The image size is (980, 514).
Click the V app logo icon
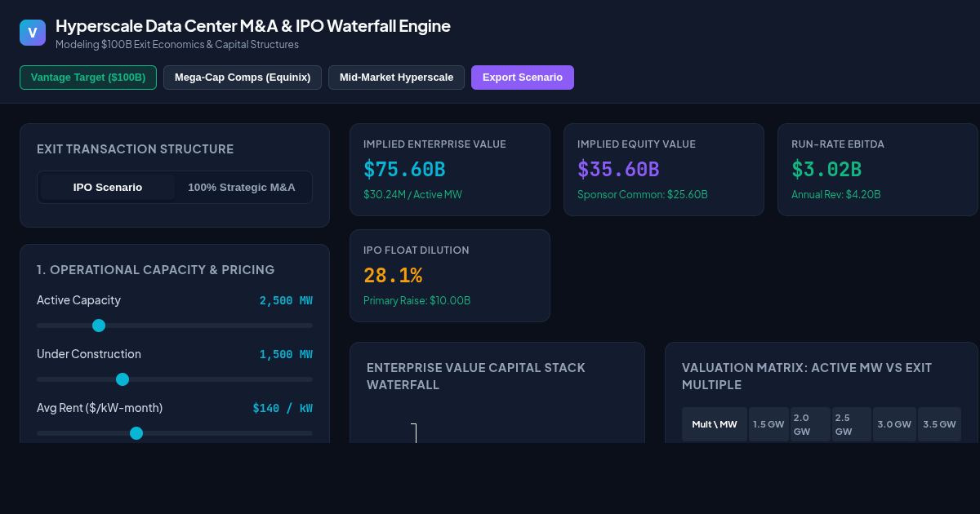pyautogui.click(x=33, y=33)
